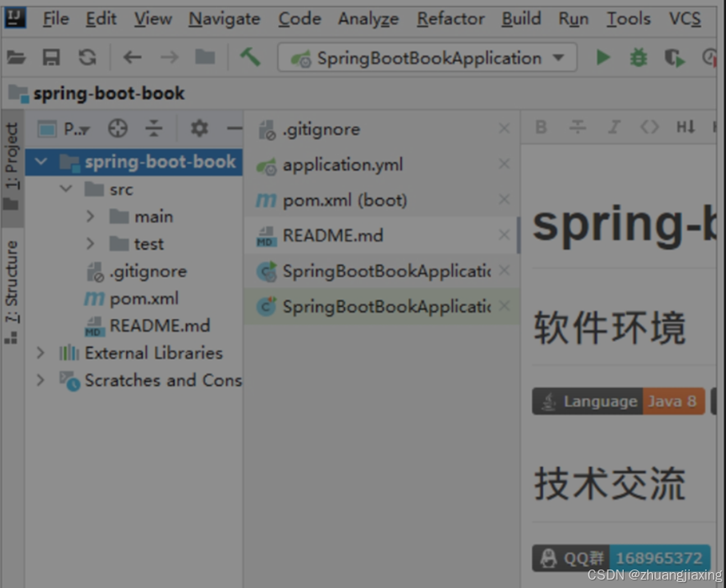The width and height of the screenshot is (726, 588).
Task: Collapse the src folder
Action: (66, 189)
